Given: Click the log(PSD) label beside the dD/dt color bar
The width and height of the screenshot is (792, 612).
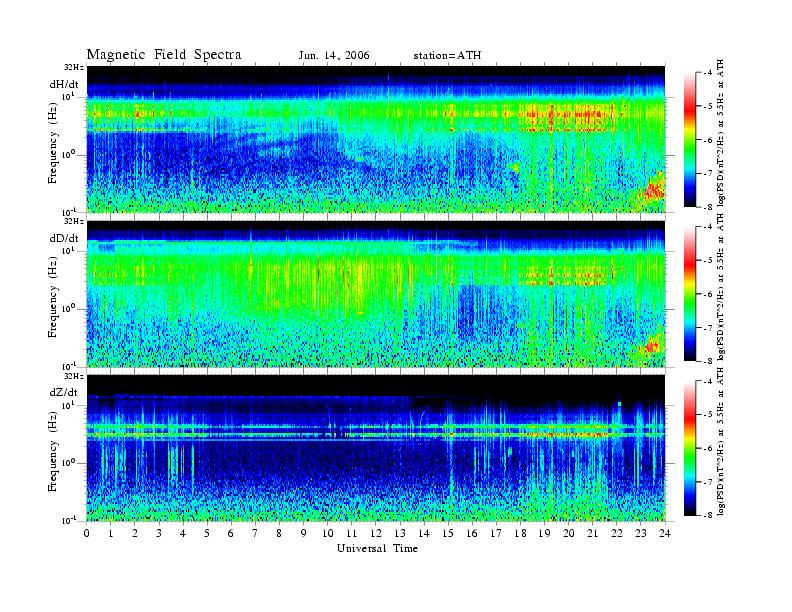Looking at the screenshot, I should pyautogui.click(x=722, y=287).
